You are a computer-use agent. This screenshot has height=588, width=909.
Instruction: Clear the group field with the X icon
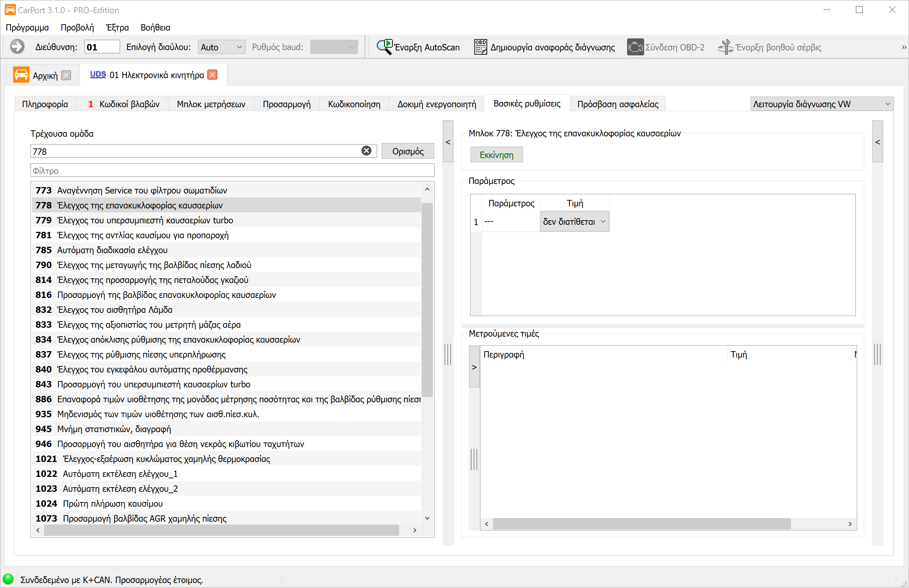click(366, 151)
